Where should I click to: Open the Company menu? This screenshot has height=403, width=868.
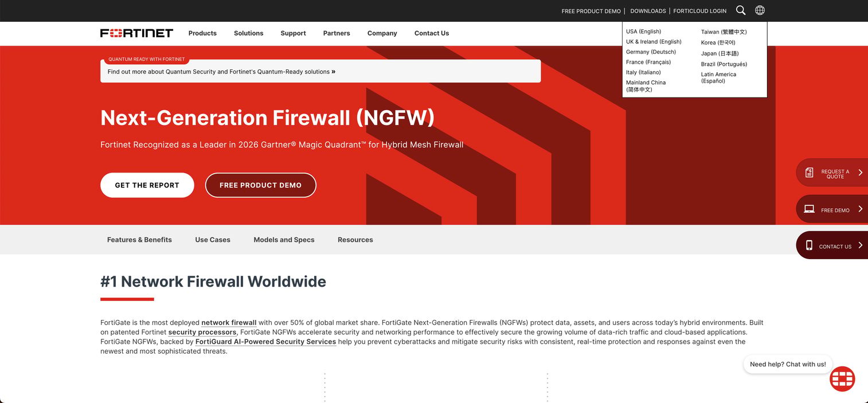pos(382,33)
